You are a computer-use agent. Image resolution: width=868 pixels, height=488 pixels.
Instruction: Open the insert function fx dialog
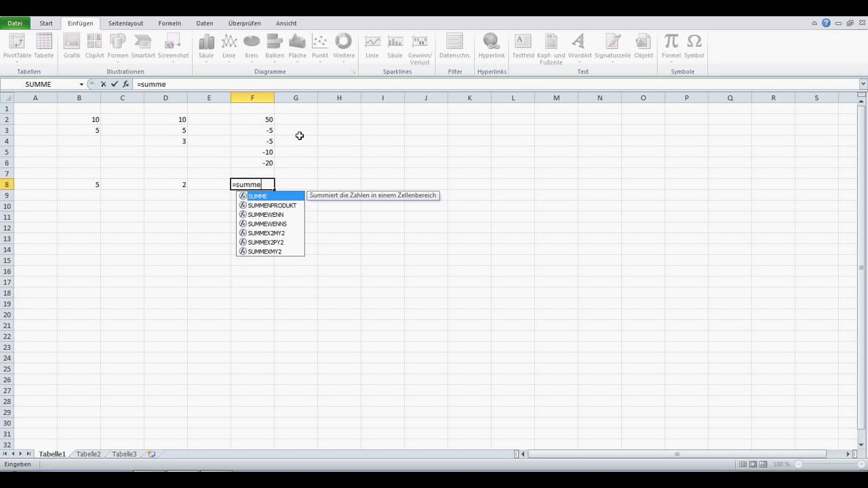click(x=125, y=84)
